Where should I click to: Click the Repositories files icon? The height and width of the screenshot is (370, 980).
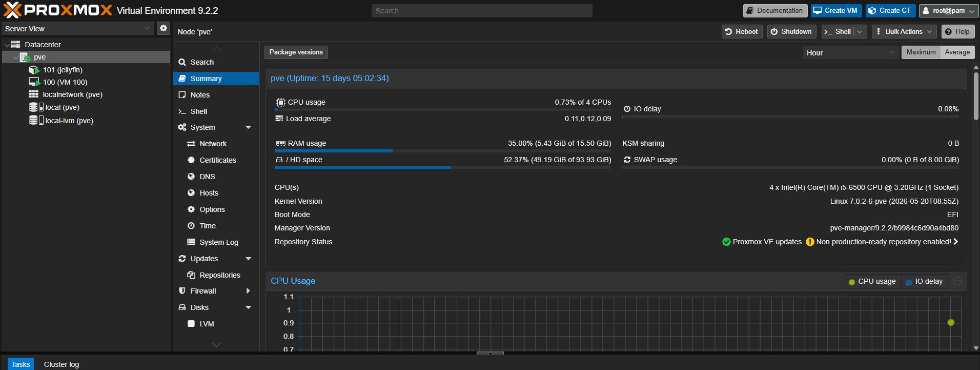pyautogui.click(x=191, y=275)
